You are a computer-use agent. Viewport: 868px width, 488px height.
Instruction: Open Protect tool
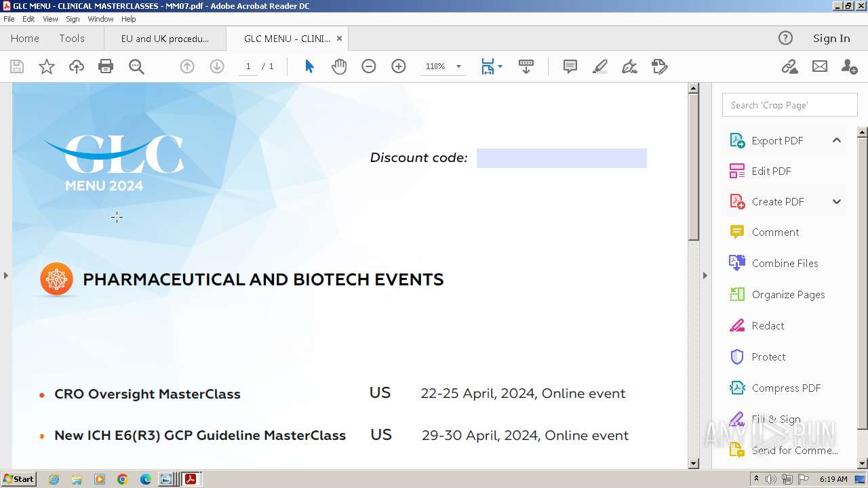click(x=768, y=357)
